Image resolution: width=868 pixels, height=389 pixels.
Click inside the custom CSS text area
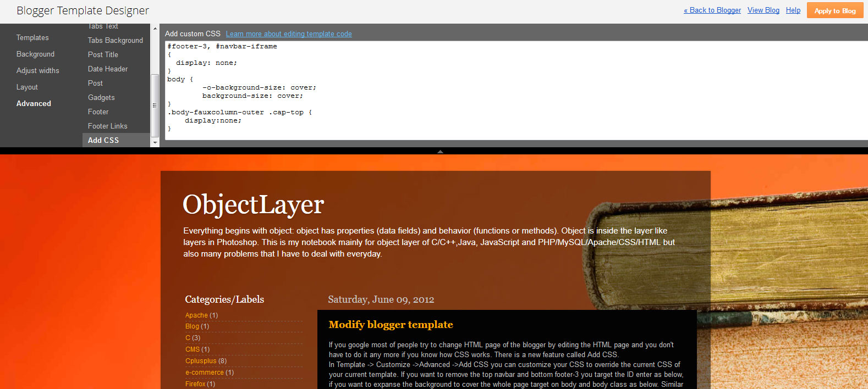516,91
